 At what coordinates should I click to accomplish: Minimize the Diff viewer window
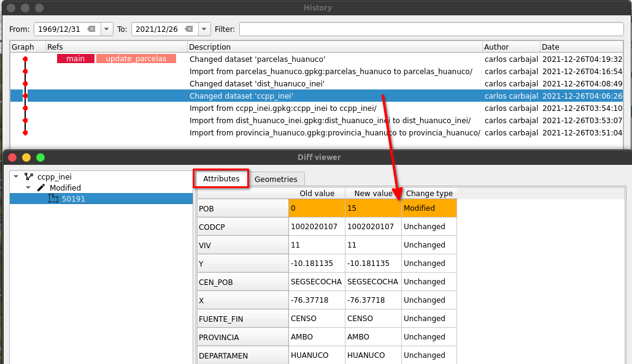[26, 157]
